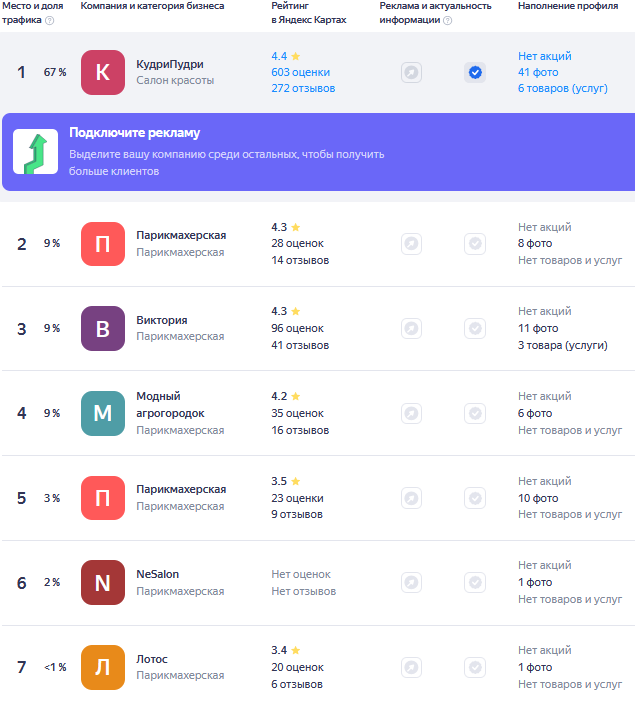635x705 pixels.
Task: Click the 20 оценок text
Action: [x=297, y=668]
